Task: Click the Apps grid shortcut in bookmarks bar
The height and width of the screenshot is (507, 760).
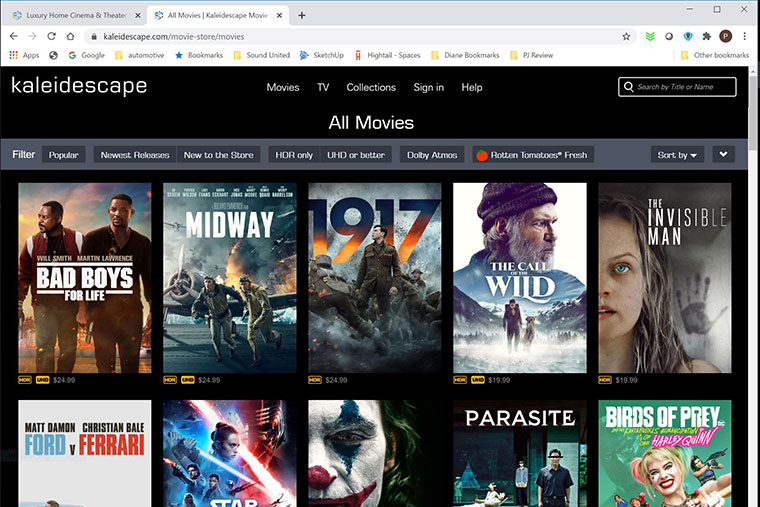Action: click(x=24, y=55)
